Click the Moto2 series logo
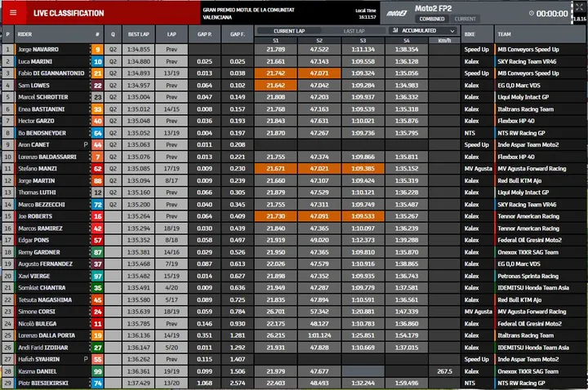The width and height of the screenshot is (588, 390). coord(396,14)
